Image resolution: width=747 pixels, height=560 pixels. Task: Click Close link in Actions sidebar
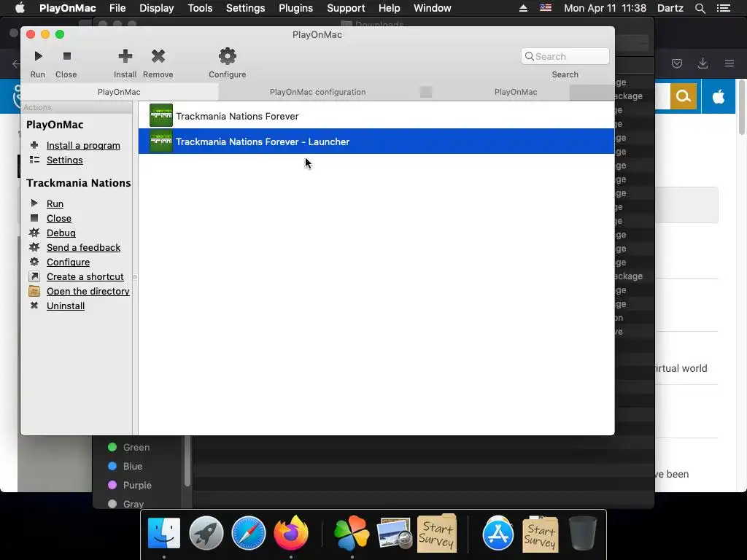(x=59, y=218)
